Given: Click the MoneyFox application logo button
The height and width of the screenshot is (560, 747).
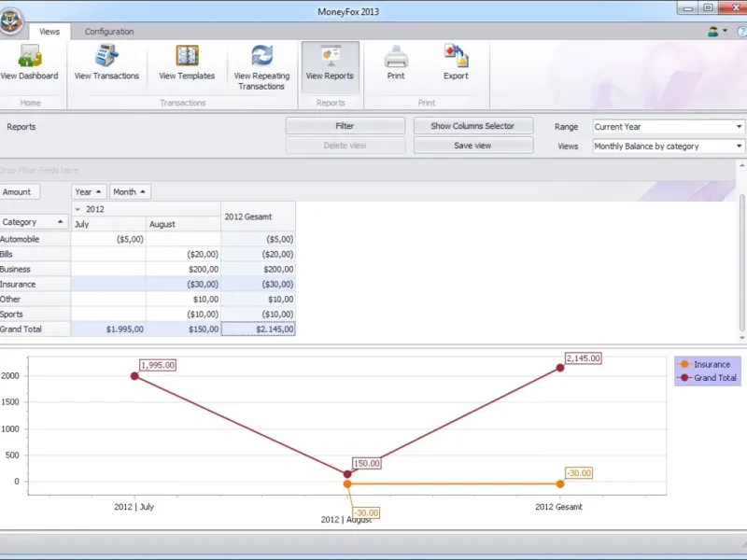Looking at the screenshot, I should [10, 21].
